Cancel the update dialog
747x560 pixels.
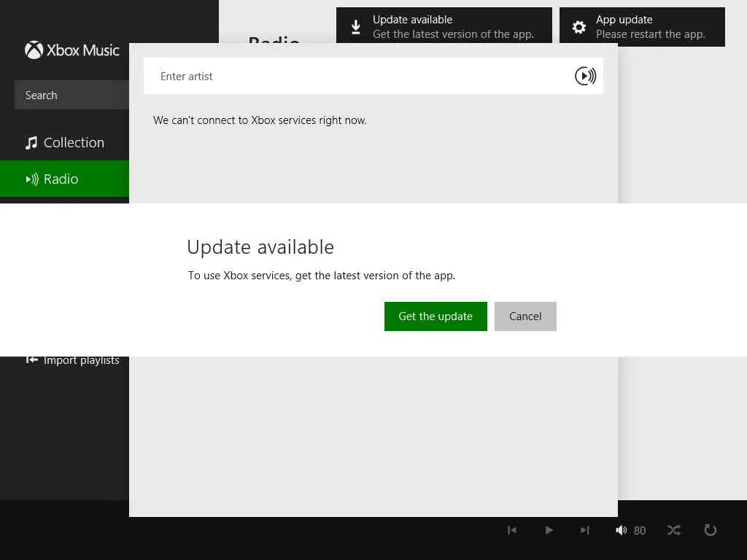pos(525,316)
